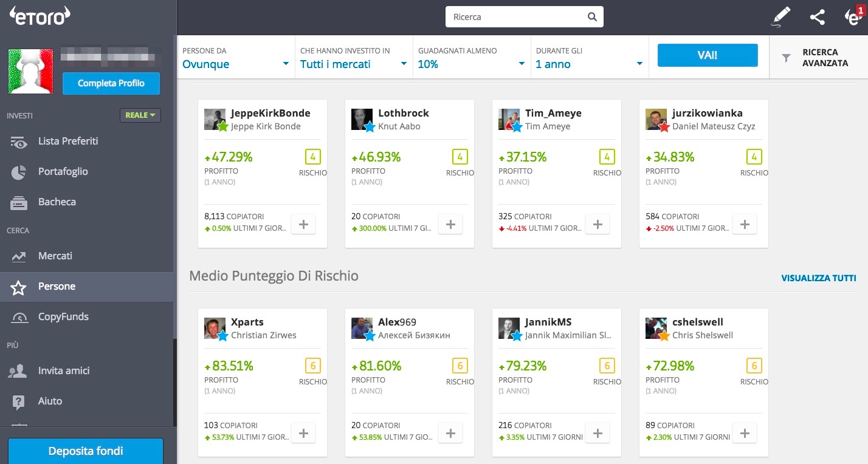Click the Persone star icon
The image size is (868, 464).
(19, 287)
